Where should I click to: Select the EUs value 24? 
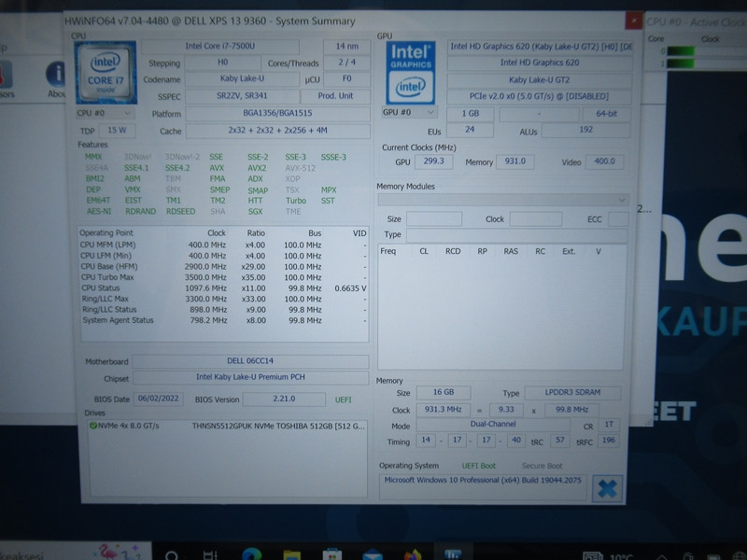[x=470, y=130]
